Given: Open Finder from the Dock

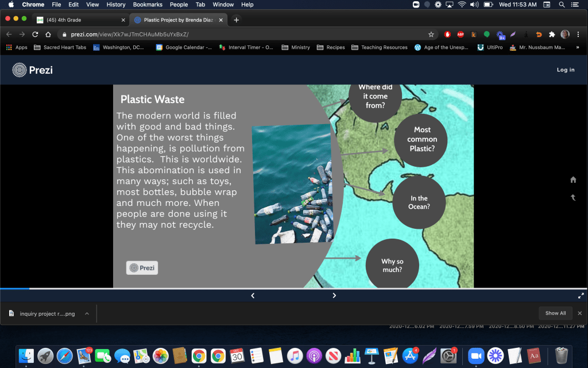Looking at the screenshot, I should point(26,355).
